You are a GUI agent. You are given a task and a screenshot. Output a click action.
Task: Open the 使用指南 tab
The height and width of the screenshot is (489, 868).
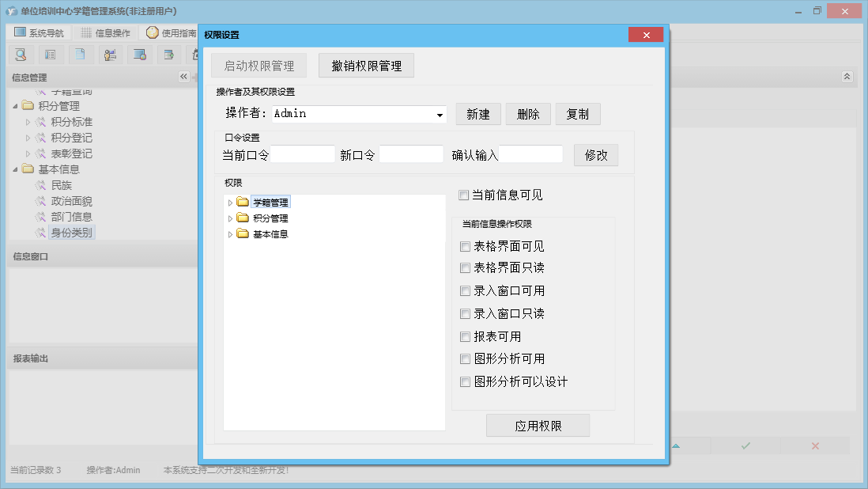[171, 32]
